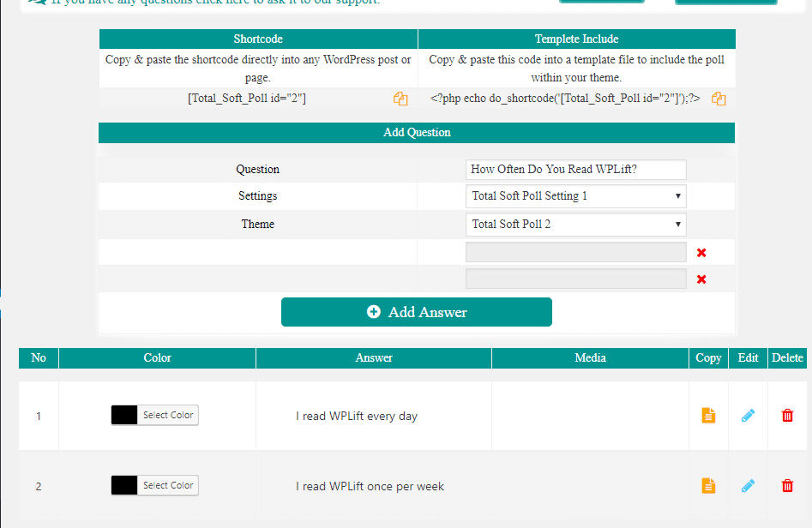Copy the Total_Soft_Poll shortcode to clipboard
This screenshot has height=528, width=812.
pos(400,99)
